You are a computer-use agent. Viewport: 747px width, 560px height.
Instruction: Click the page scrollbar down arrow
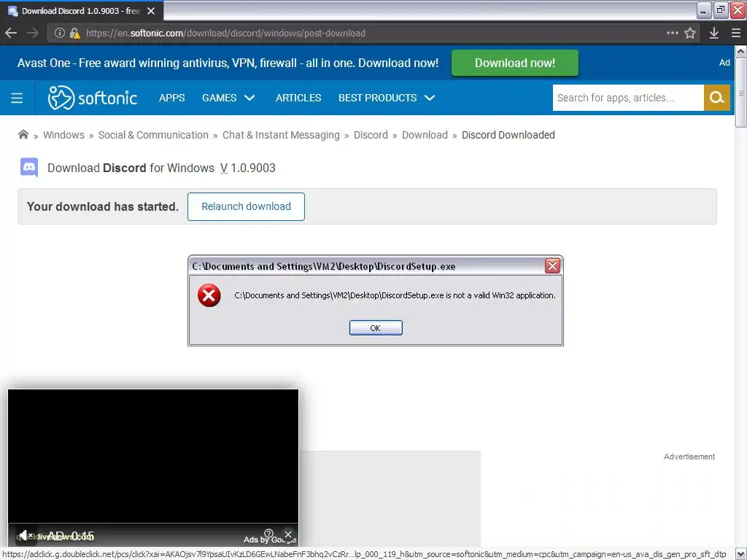741,554
